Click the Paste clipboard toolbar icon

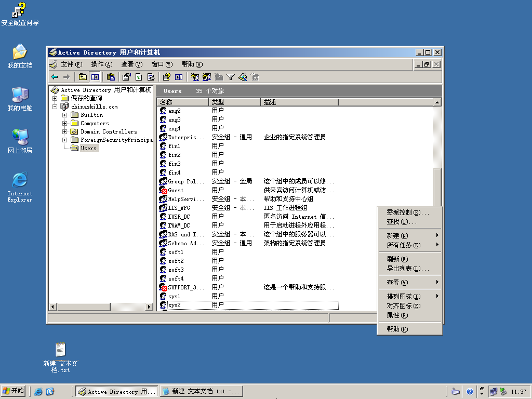[111, 77]
